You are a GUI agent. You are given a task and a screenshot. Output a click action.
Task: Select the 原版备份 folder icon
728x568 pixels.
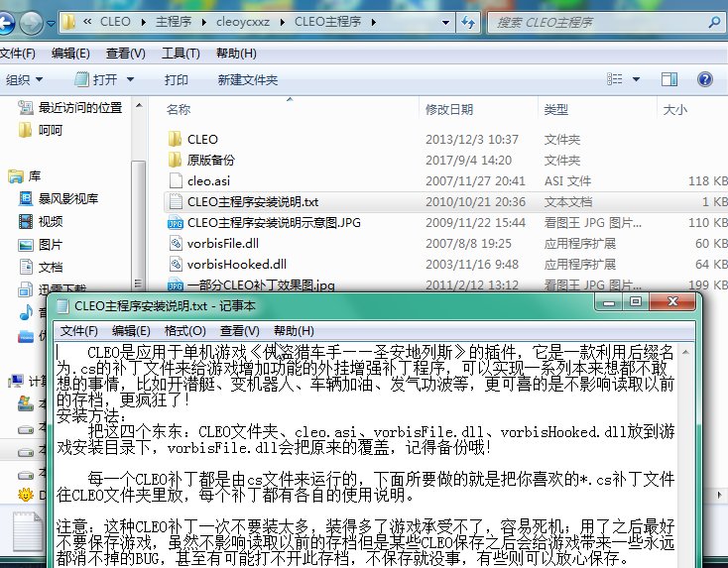(175, 160)
